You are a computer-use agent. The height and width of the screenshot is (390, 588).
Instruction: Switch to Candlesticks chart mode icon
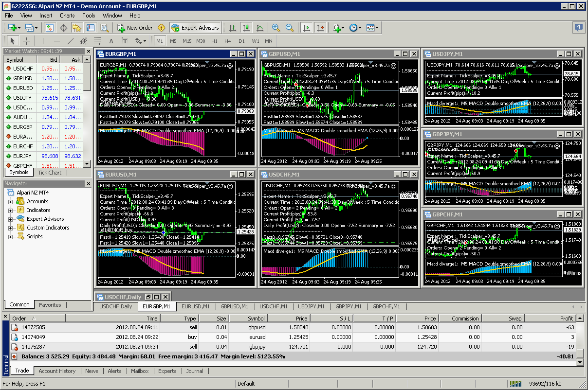[246, 28]
